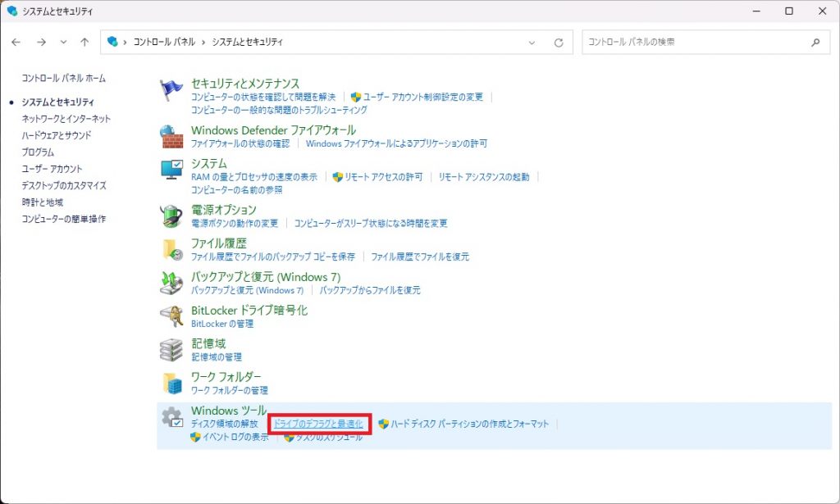The image size is (840, 504).
Task: Open the BitLocker lock and key icon
Action: point(171,316)
